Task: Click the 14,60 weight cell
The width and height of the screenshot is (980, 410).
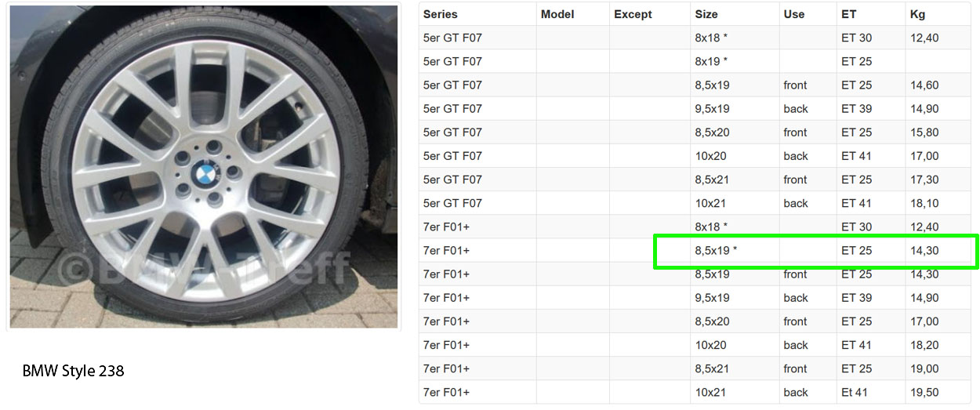Action: point(924,85)
